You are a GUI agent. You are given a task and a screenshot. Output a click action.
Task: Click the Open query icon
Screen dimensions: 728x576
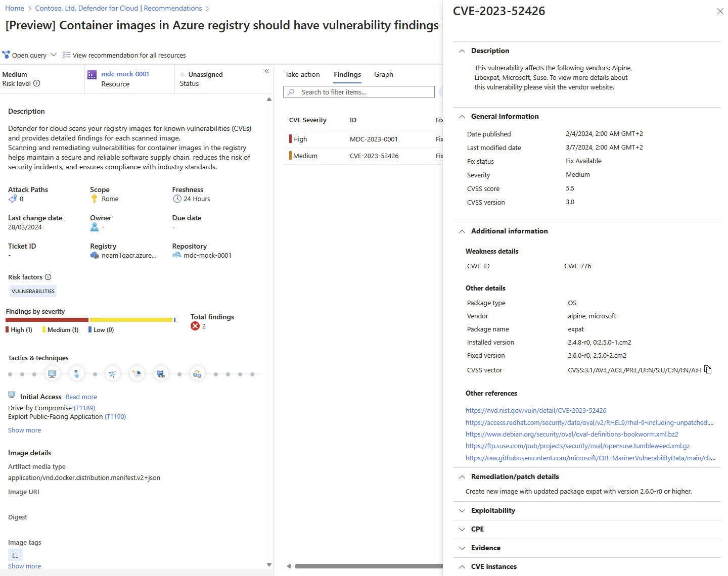[x=6, y=55]
